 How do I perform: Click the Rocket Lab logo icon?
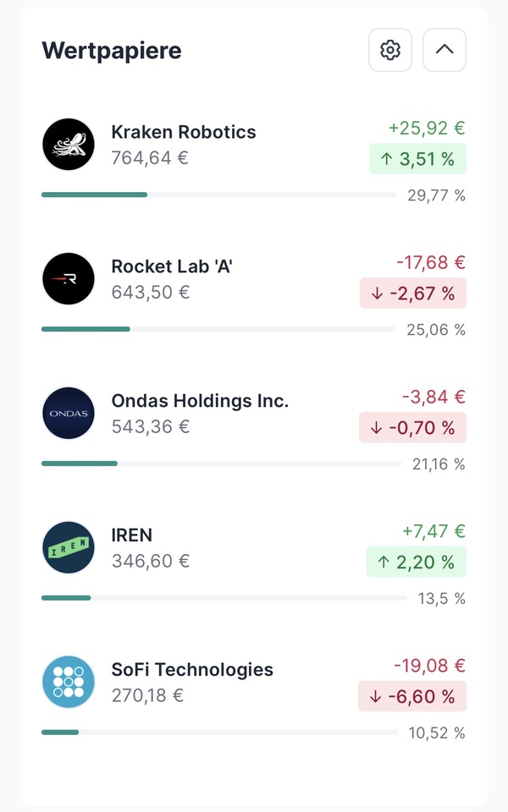(69, 279)
